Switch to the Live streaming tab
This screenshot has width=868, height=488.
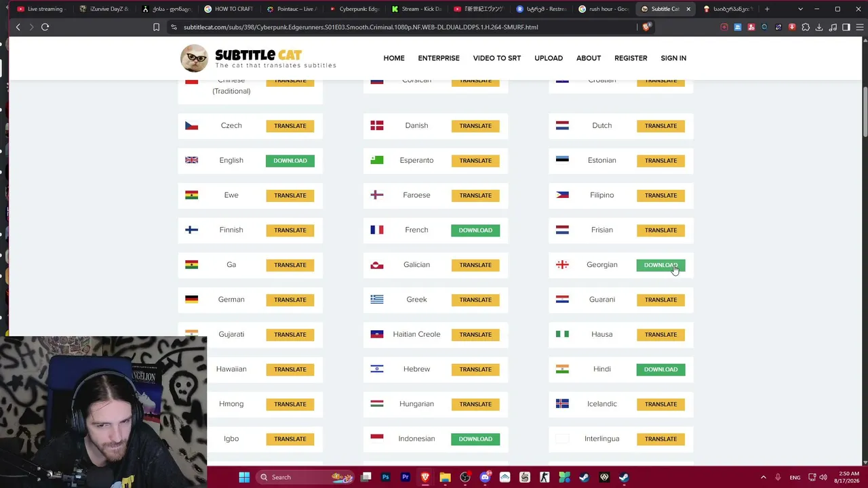(x=41, y=9)
